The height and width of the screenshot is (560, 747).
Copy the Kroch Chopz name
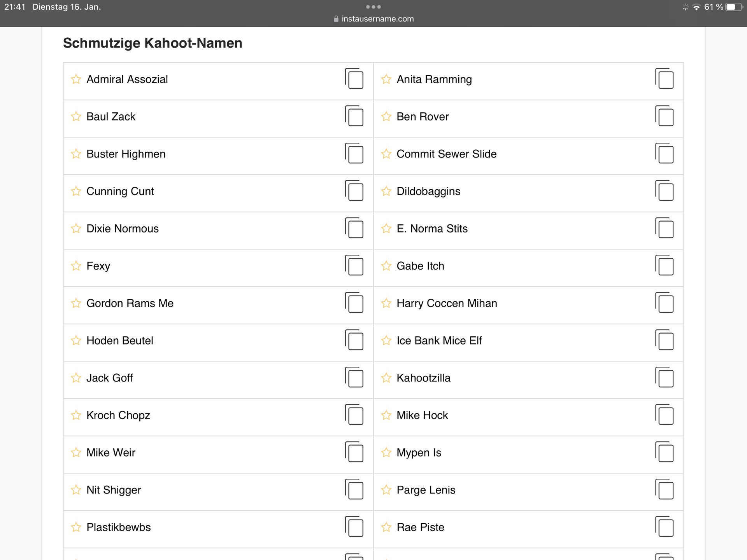[354, 415]
